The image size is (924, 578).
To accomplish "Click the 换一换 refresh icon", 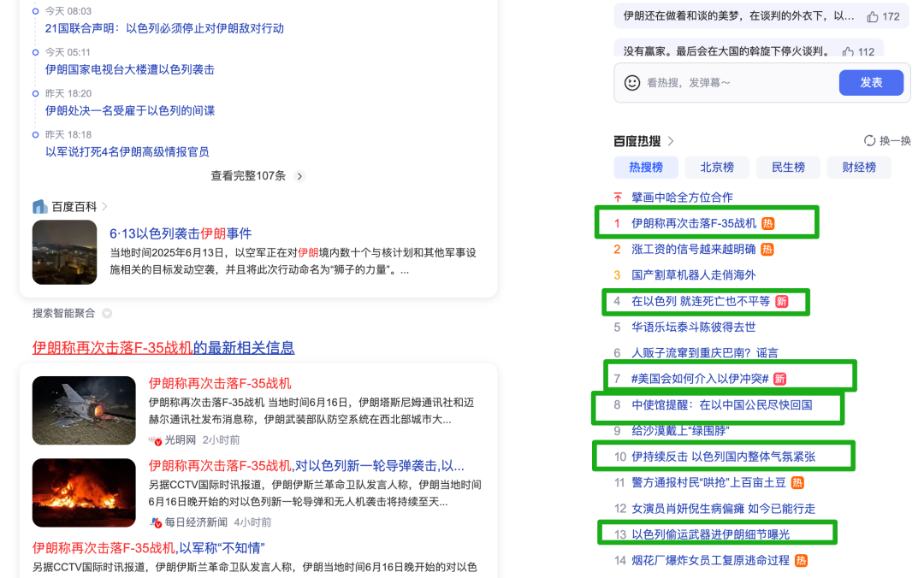I will 869,141.
